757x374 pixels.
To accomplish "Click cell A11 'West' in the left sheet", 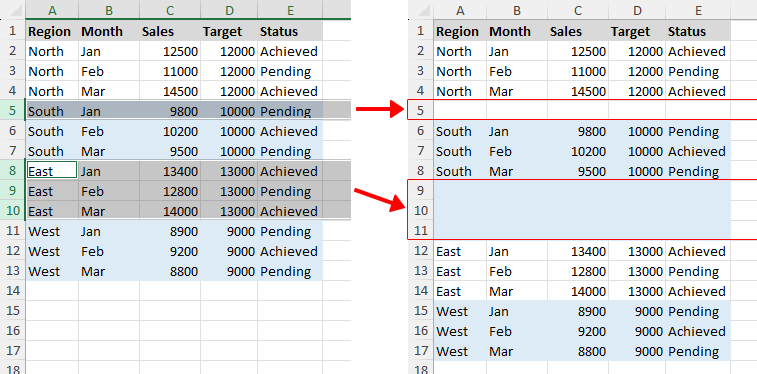I will [52, 231].
